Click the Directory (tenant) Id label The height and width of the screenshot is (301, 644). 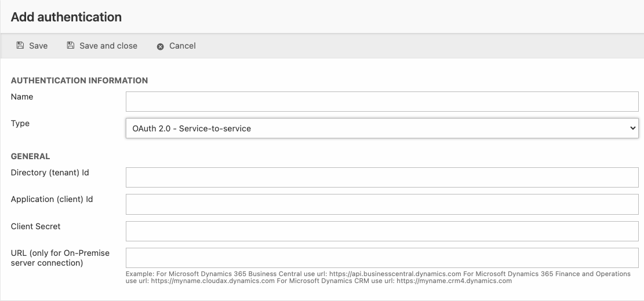pyautogui.click(x=50, y=172)
